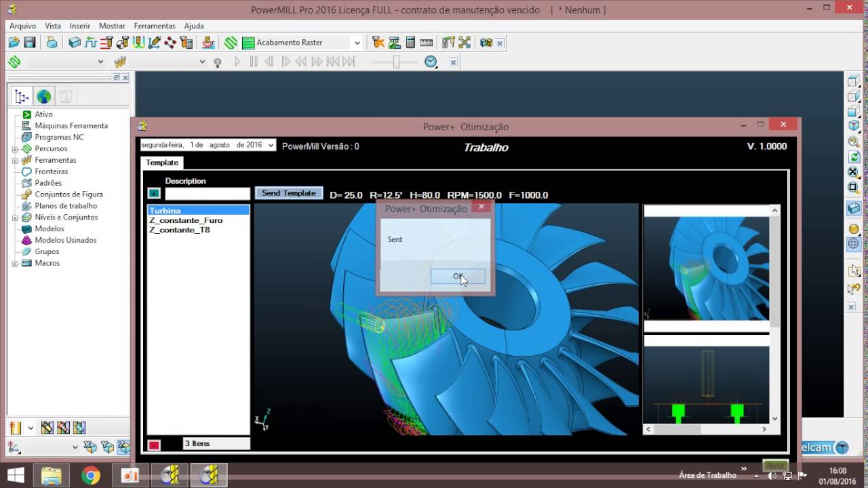Image resolution: width=868 pixels, height=488 pixels.
Task: Select Z_contante_T8 in the list
Action: [180, 230]
